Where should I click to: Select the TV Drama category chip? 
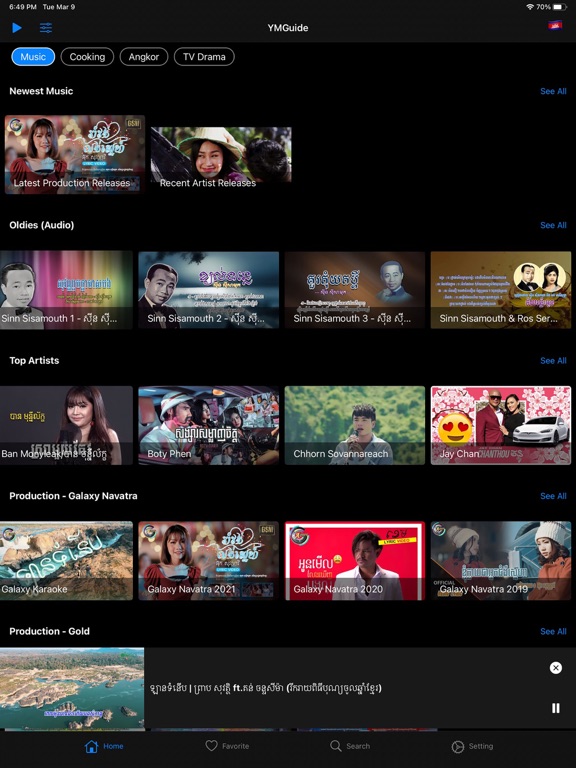point(204,57)
